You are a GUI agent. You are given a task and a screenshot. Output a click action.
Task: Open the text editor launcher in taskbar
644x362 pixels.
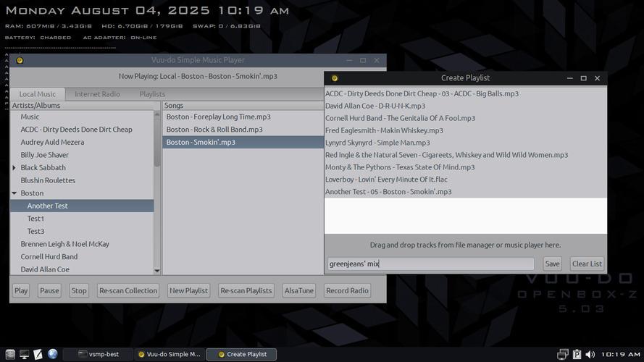pyautogui.click(x=38, y=354)
